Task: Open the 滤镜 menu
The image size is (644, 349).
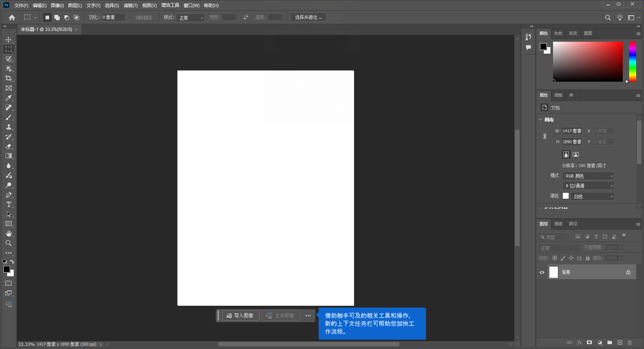Action: (130, 5)
